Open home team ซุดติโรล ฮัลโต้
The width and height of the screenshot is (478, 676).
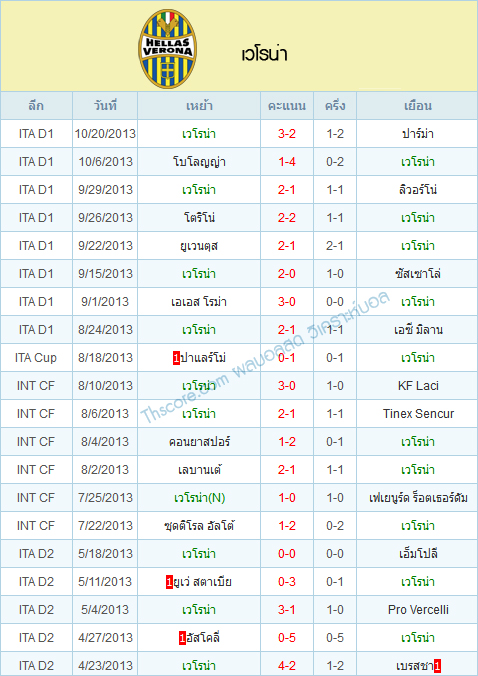[199, 526]
